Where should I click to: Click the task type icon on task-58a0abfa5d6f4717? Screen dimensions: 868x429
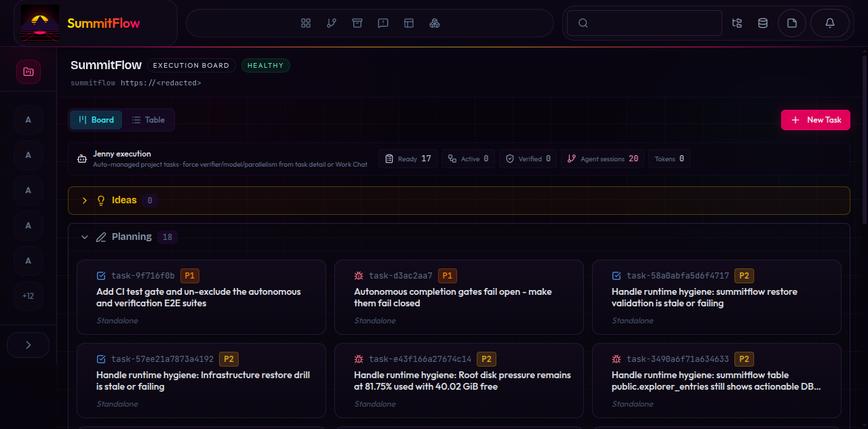(616, 276)
